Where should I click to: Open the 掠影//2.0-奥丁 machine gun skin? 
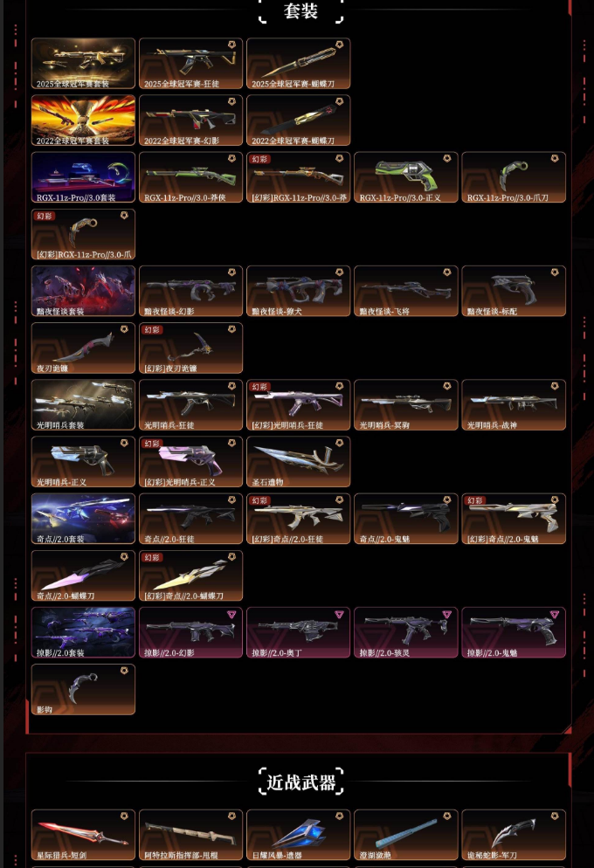click(299, 633)
